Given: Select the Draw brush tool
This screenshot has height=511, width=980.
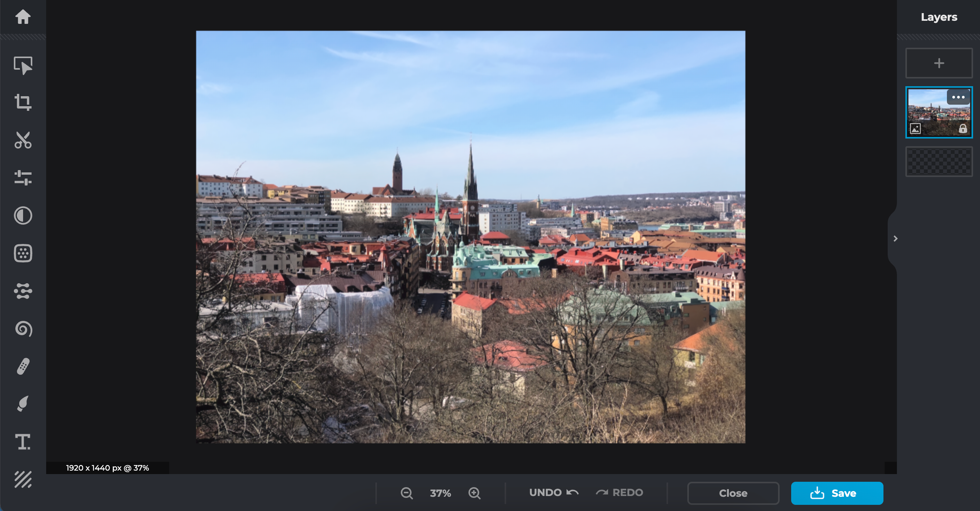Looking at the screenshot, I should (x=22, y=403).
